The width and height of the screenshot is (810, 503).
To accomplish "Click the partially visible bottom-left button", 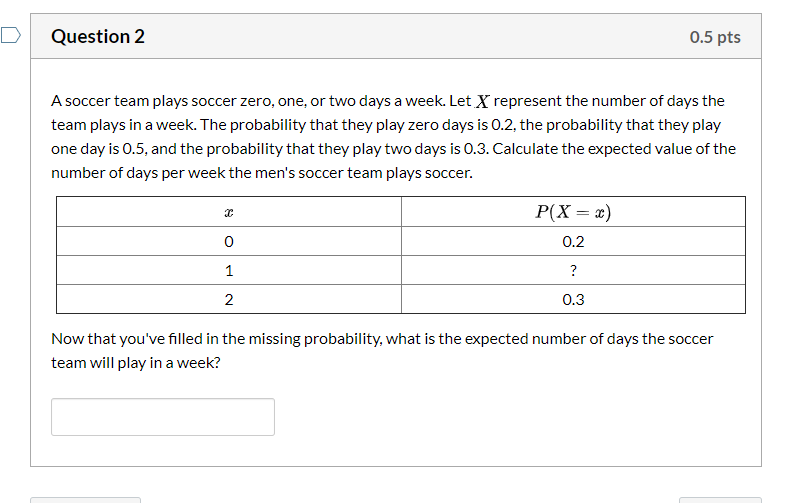I will pos(85,500).
